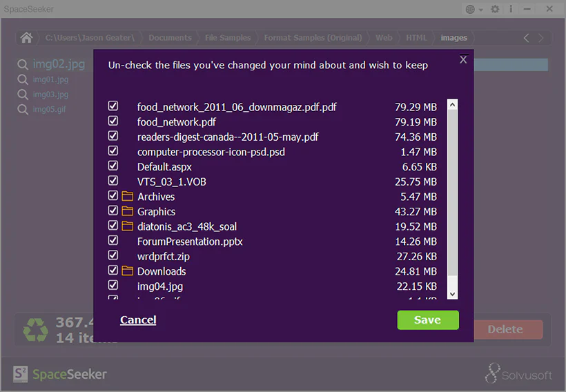Uncheck the VTS_03_1.VOB checkbox
This screenshot has height=392, width=566.
tap(113, 181)
